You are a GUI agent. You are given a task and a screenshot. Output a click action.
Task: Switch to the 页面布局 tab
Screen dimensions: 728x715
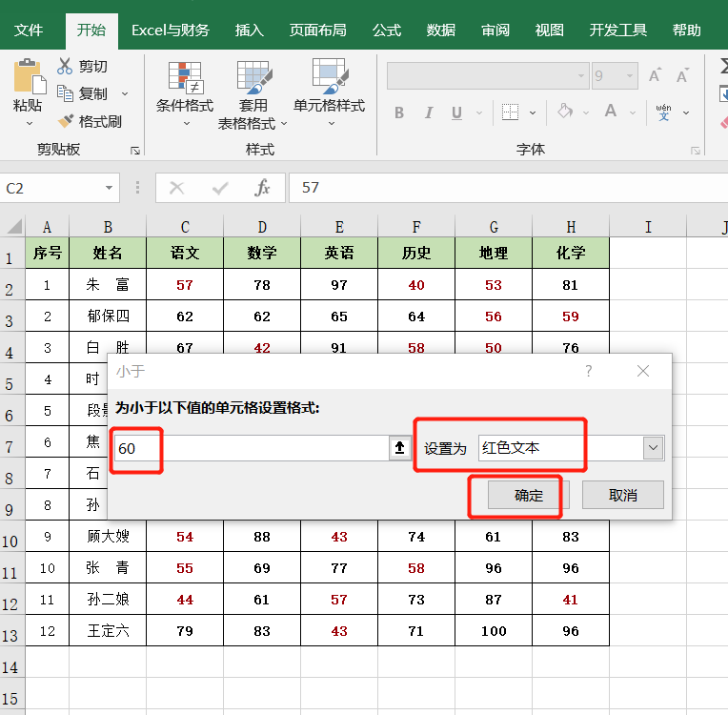pos(318,31)
